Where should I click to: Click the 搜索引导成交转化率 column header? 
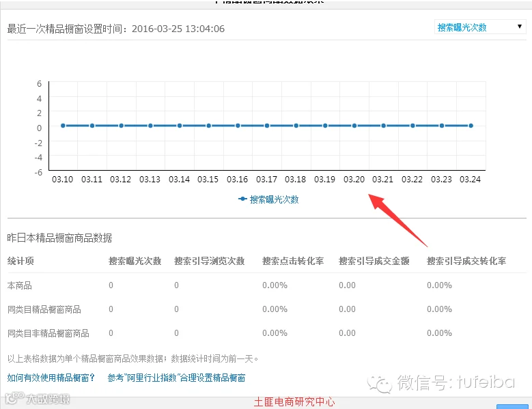point(466,261)
